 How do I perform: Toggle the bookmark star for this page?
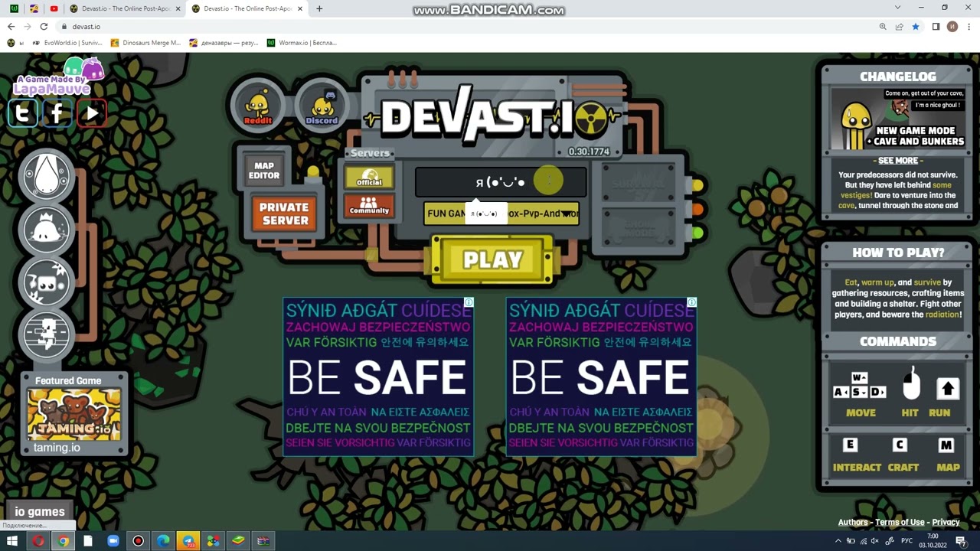pos(916,26)
